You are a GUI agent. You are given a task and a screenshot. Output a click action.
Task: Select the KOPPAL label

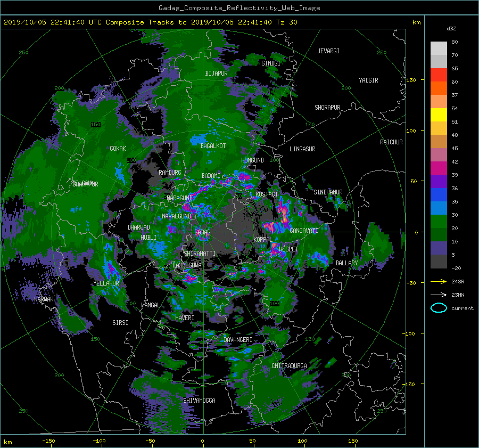pos(262,240)
